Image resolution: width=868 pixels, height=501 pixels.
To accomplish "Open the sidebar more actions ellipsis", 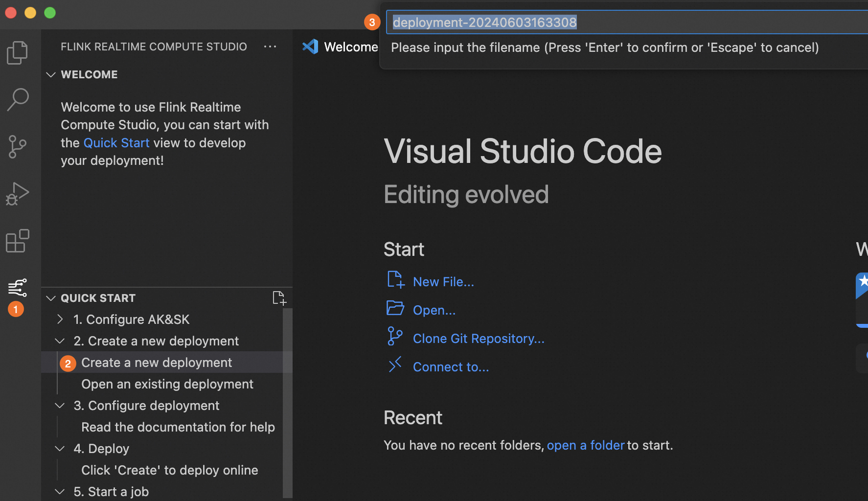I will (270, 46).
